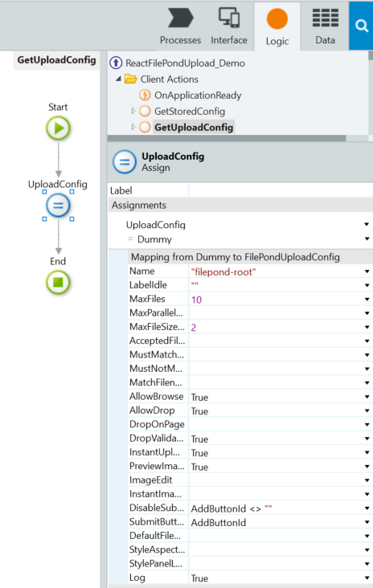Click the Label property field

(x=281, y=190)
